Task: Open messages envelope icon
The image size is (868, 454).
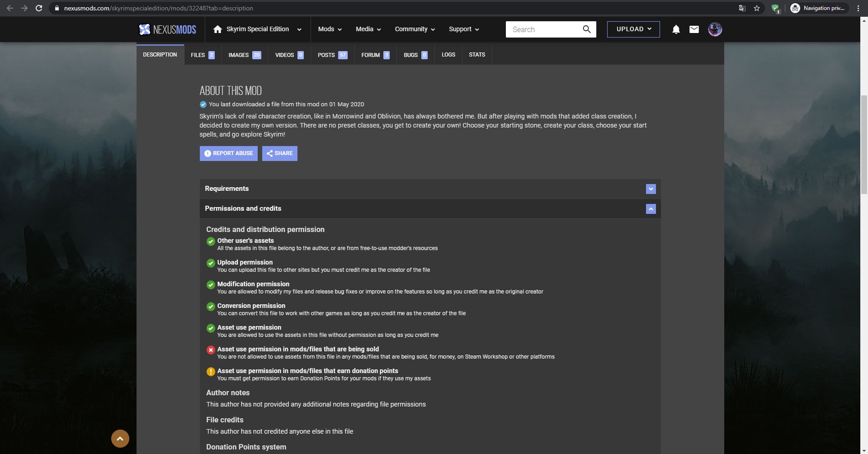Action: click(x=694, y=29)
